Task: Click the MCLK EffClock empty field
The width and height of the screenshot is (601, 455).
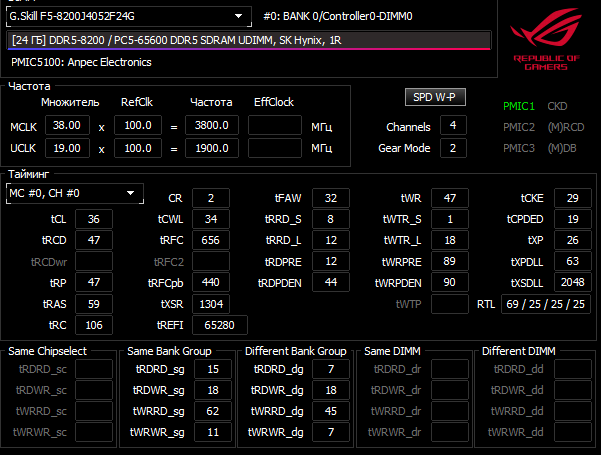Action: (275, 125)
